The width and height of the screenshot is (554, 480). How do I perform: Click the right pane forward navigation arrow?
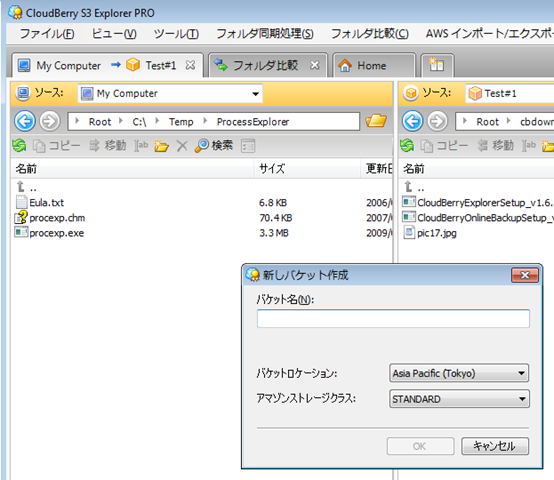437,122
